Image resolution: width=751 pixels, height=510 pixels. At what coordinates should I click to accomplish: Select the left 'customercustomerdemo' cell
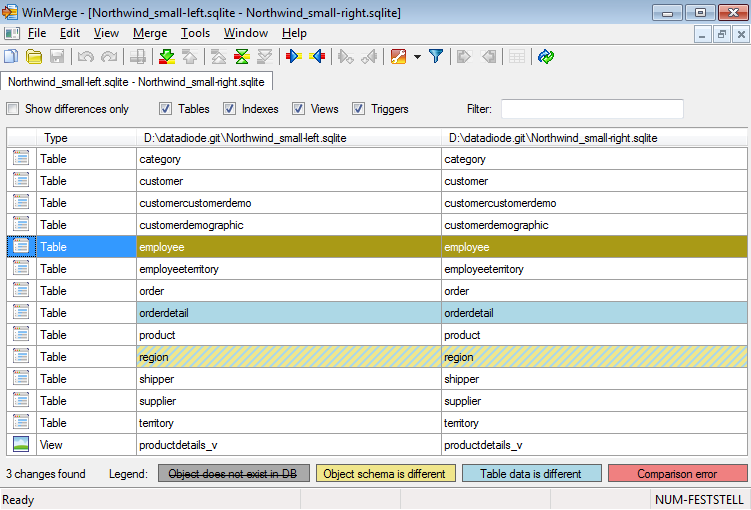[x=289, y=203]
